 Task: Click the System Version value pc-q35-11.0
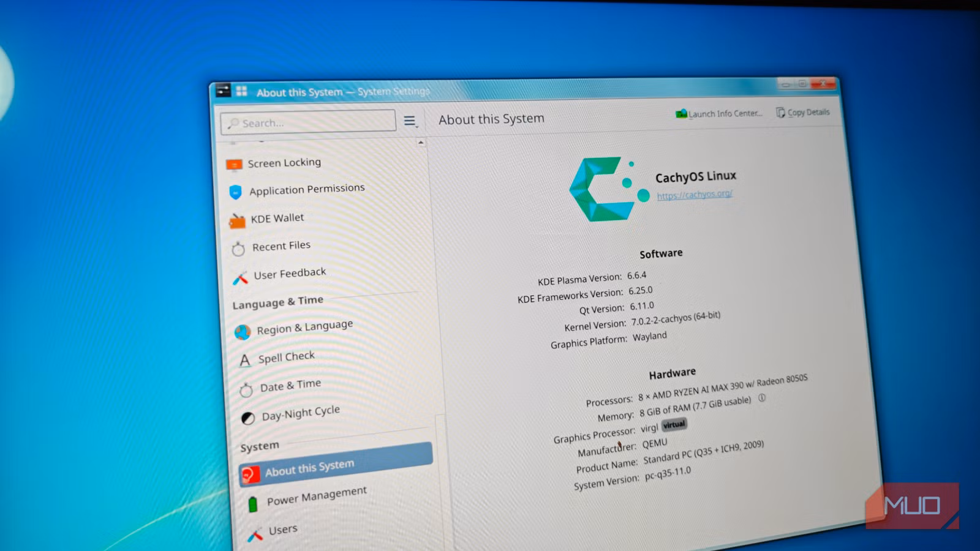pyautogui.click(x=668, y=474)
